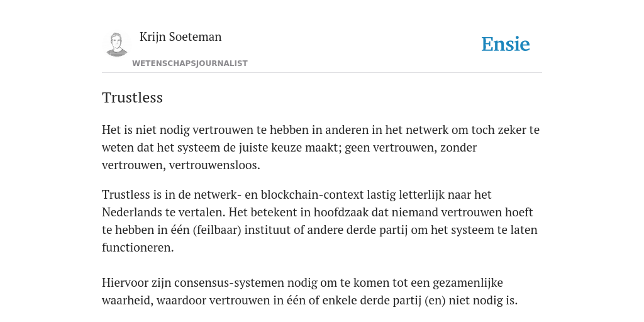Click the paragraph starting 'Hiervoor zijn consensus-systemen'
Image resolution: width=644 pixels, height=322 pixels.
click(309, 292)
